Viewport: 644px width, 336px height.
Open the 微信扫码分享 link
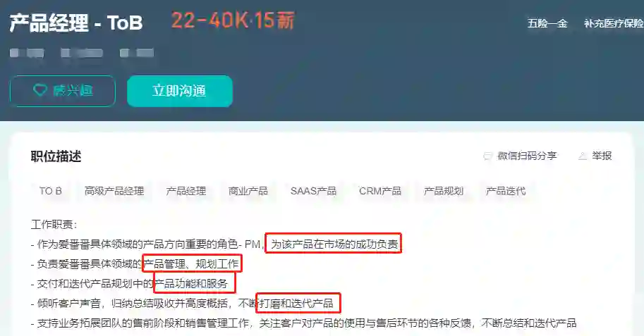click(527, 156)
